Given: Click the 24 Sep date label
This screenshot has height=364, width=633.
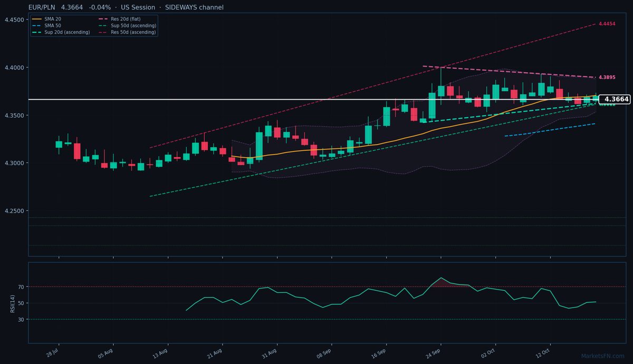Looking at the screenshot, I should 434,353.
